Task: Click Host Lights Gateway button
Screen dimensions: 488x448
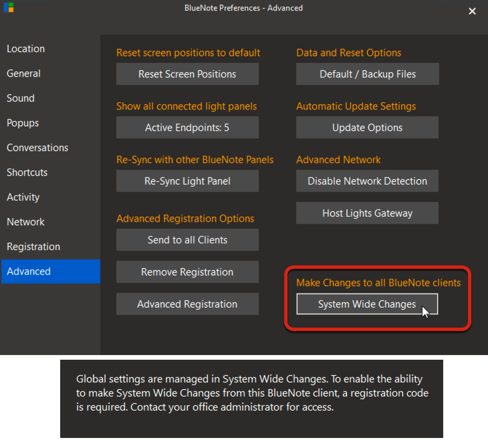Action: click(x=367, y=213)
